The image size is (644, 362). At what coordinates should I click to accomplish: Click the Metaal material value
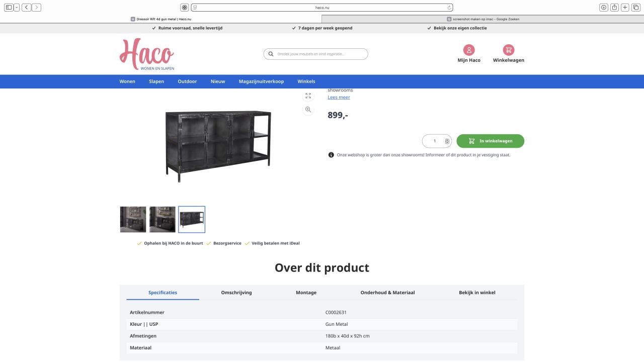point(333,348)
